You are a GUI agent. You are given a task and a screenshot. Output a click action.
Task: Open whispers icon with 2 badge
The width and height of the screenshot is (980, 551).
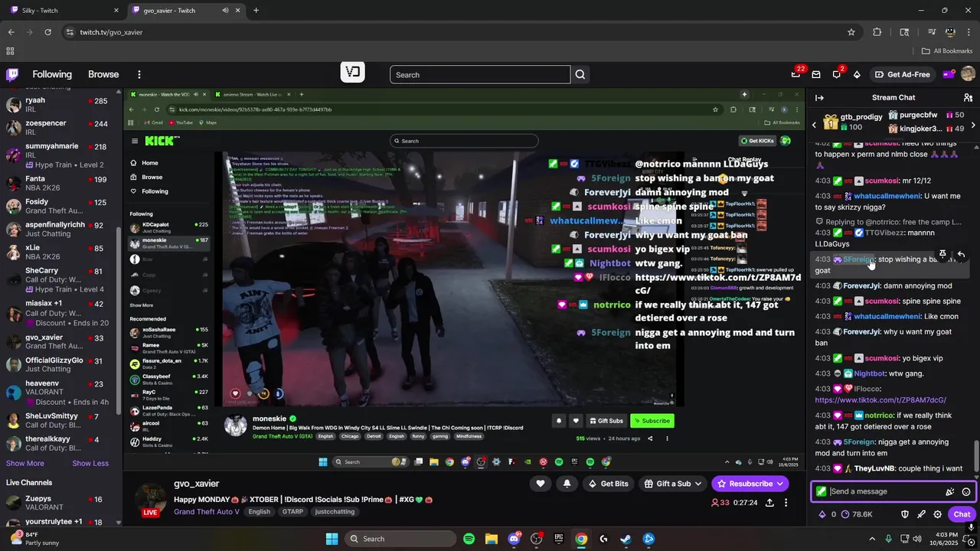pos(837,74)
